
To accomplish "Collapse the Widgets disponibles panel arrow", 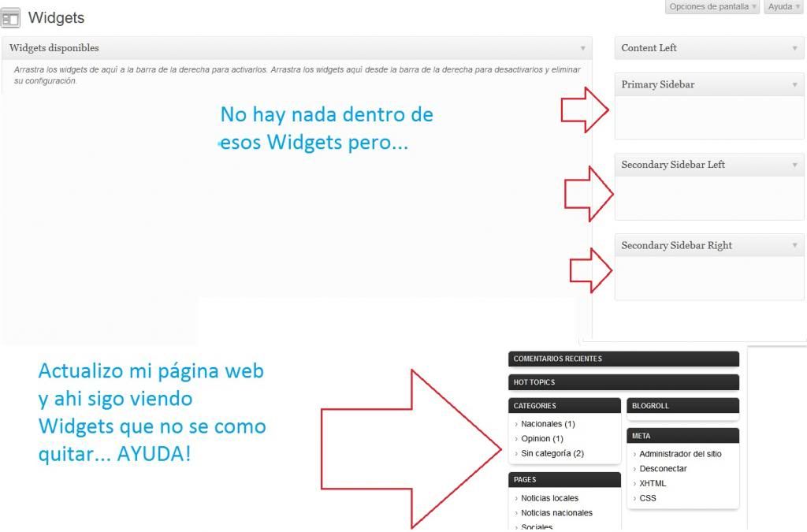I will click(583, 48).
